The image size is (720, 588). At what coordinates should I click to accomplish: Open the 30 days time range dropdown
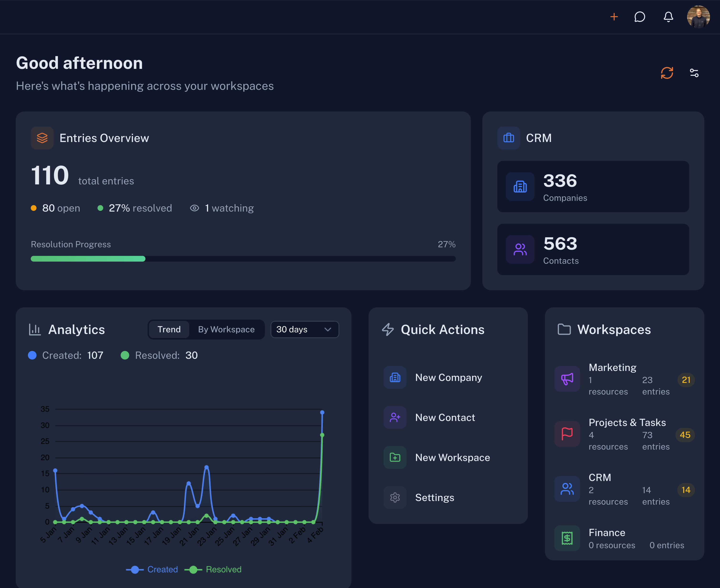(304, 329)
